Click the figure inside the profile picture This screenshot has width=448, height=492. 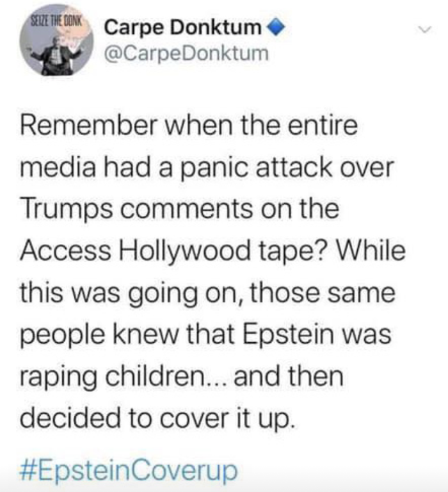point(56,55)
